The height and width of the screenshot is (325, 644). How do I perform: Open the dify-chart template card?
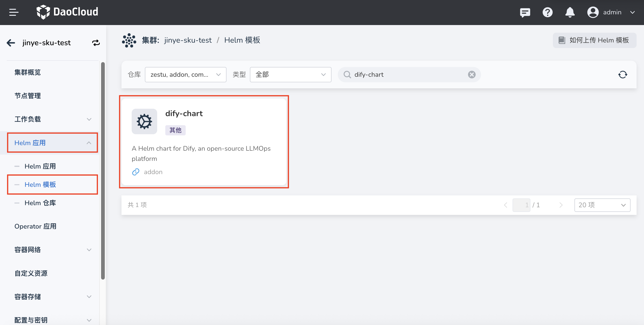(204, 141)
